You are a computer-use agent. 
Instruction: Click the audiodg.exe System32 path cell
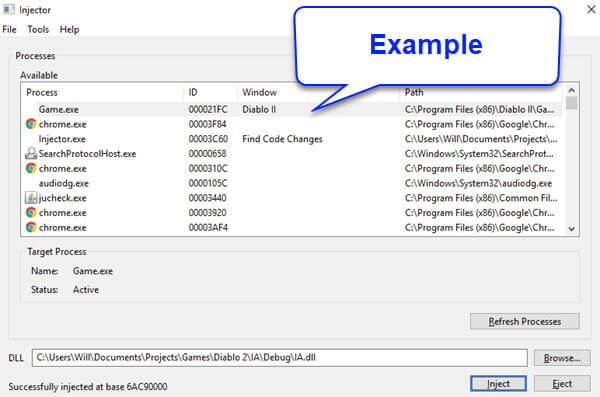coord(478,183)
